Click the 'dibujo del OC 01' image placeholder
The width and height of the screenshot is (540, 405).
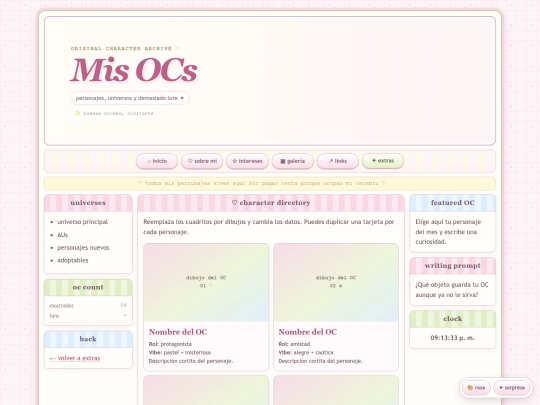pyautogui.click(x=206, y=282)
